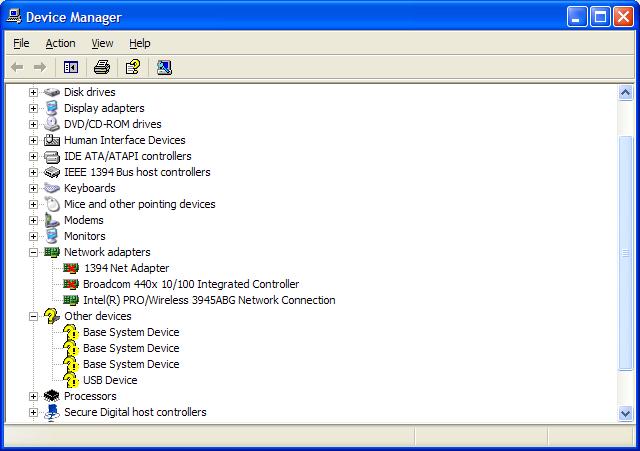640x451 pixels.
Task: Expand the Keyboards node
Action: [x=33, y=188]
